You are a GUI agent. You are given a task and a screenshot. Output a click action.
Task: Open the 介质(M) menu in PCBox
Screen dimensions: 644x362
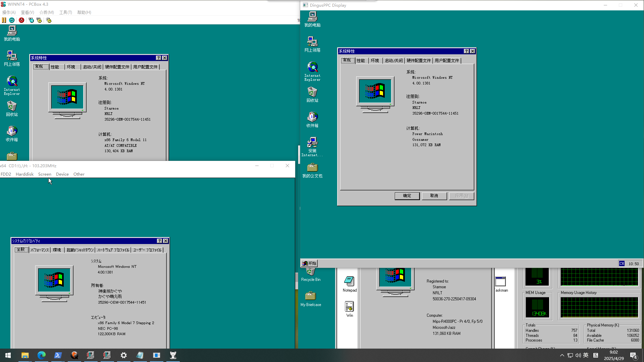pos(47,12)
